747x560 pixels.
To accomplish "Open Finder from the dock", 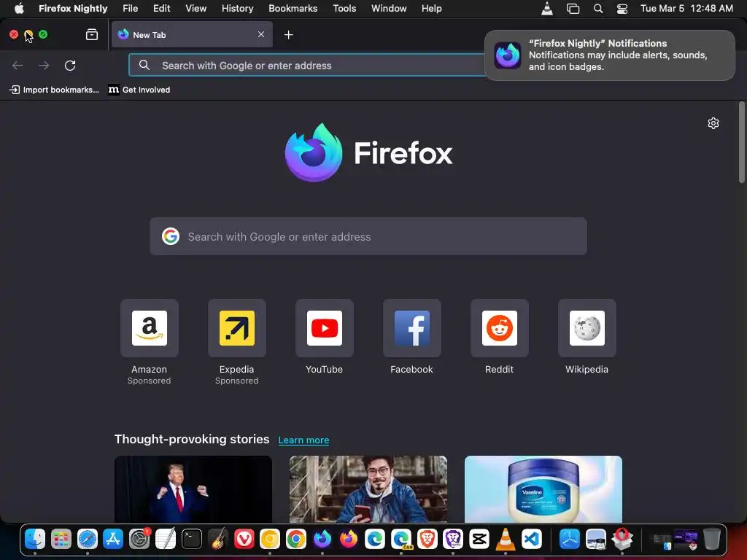I will pyautogui.click(x=35, y=539).
